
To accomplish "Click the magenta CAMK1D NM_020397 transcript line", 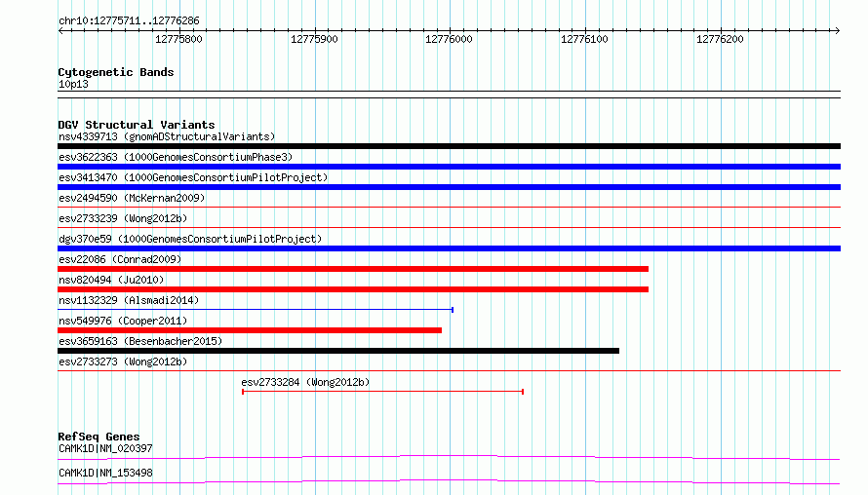I will [449, 457].
